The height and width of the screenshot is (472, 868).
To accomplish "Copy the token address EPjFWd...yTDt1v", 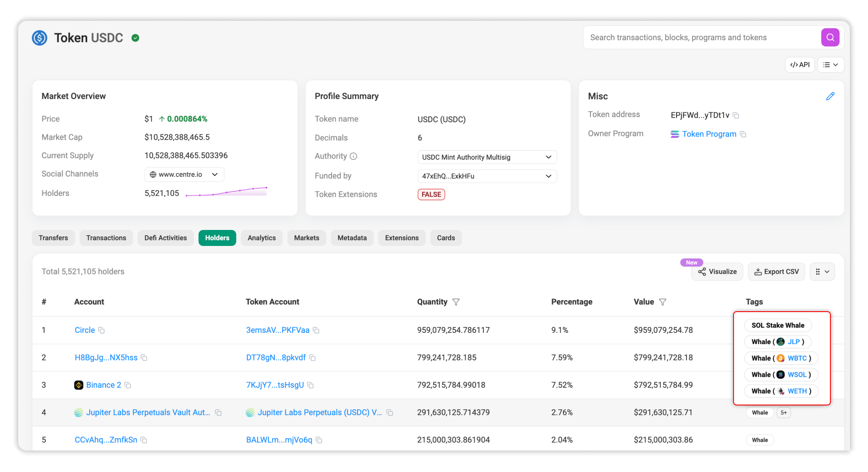I will pyautogui.click(x=736, y=115).
